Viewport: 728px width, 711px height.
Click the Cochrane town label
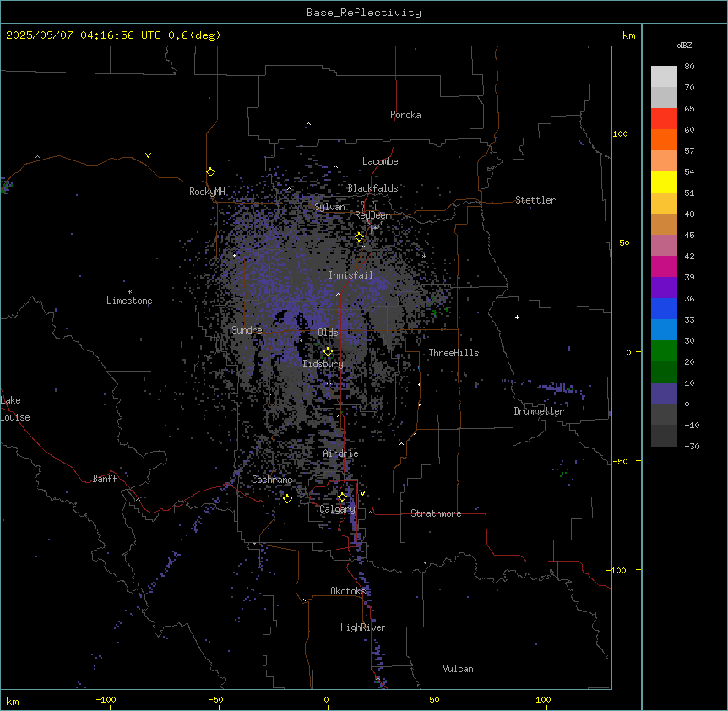pyautogui.click(x=272, y=480)
